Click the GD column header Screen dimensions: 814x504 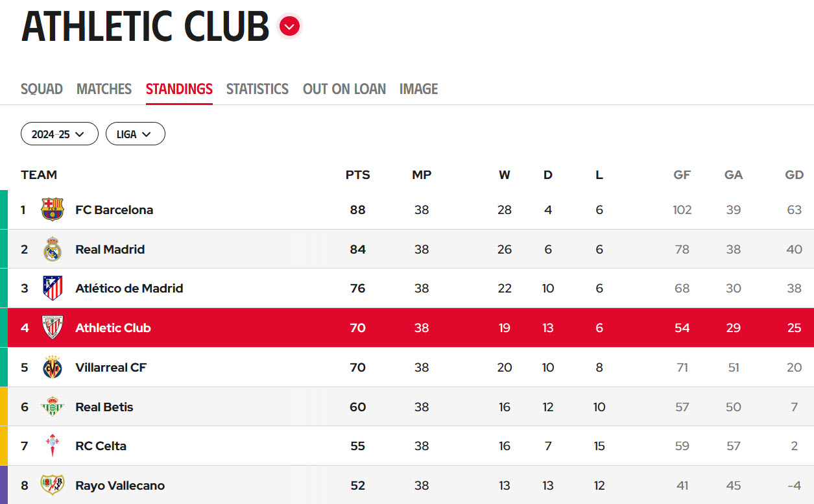tap(795, 174)
